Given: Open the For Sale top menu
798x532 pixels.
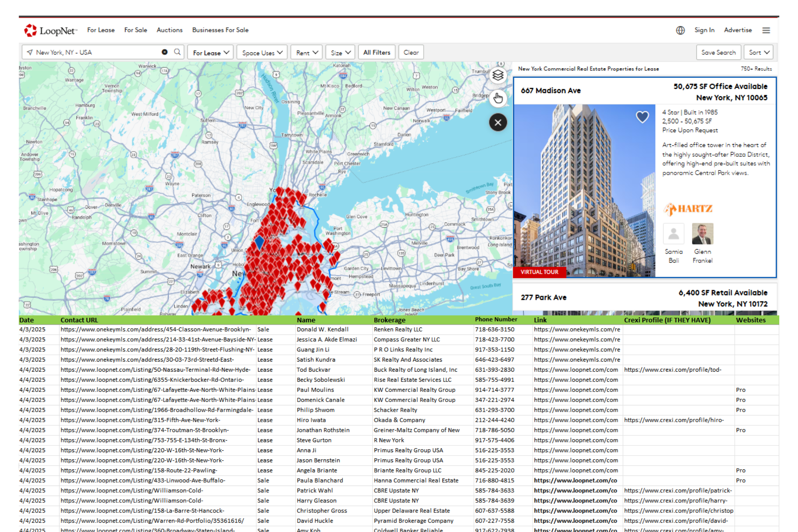Looking at the screenshot, I should click(x=136, y=30).
